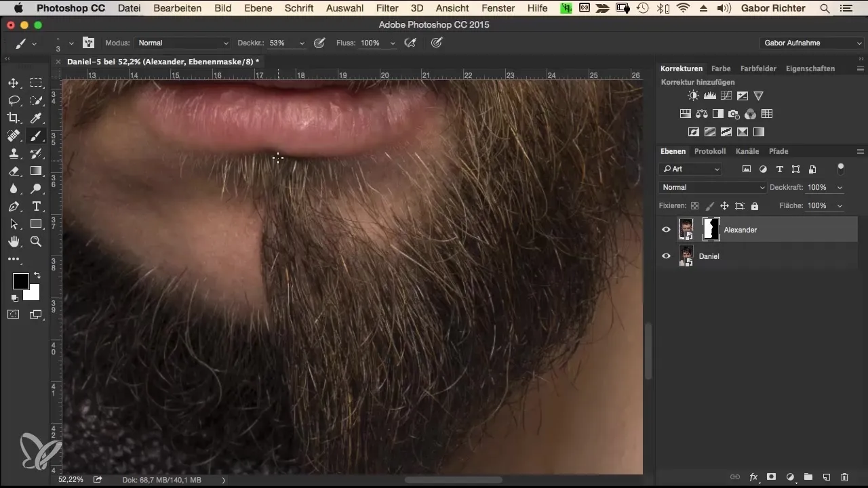Add a Curves adjustment
Image resolution: width=868 pixels, height=488 pixels.
(726, 96)
